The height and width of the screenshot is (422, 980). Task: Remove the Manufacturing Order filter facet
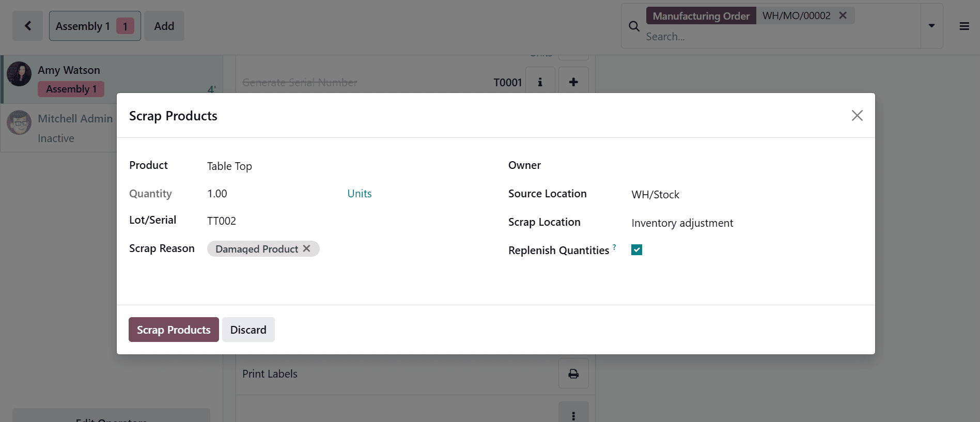pos(843,15)
